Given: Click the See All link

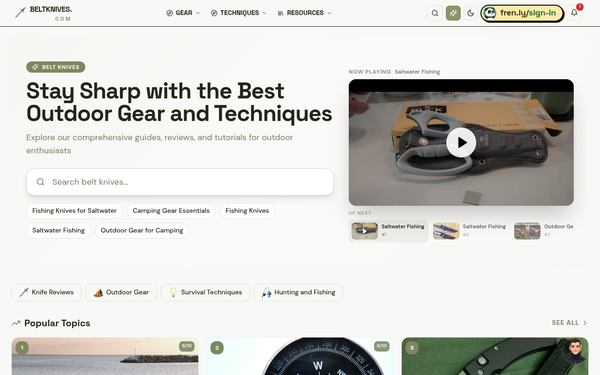Looking at the screenshot, I should click(569, 323).
